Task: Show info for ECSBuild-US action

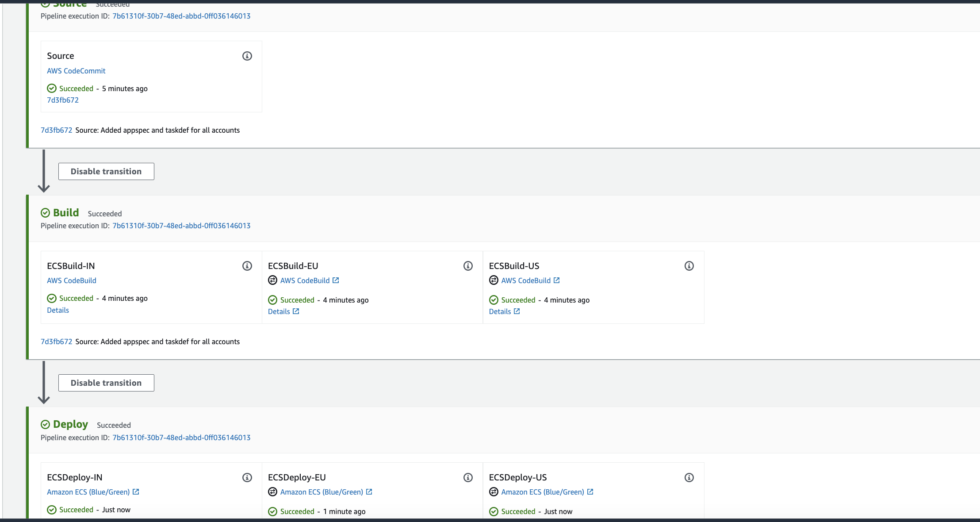Action: pyautogui.click(x=689, y=266)
